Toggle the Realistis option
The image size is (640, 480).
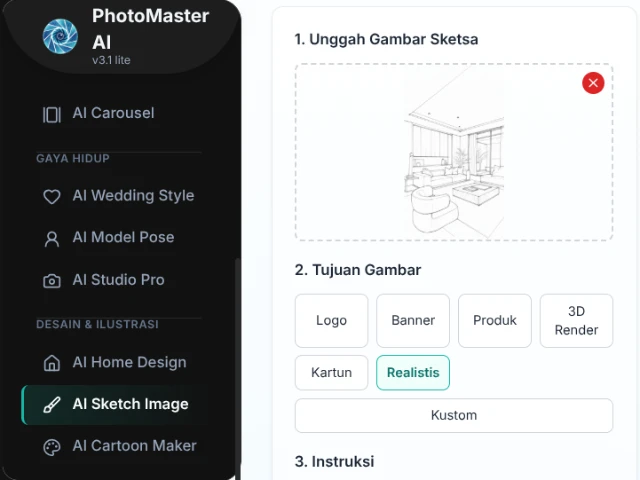click(413, 372)
